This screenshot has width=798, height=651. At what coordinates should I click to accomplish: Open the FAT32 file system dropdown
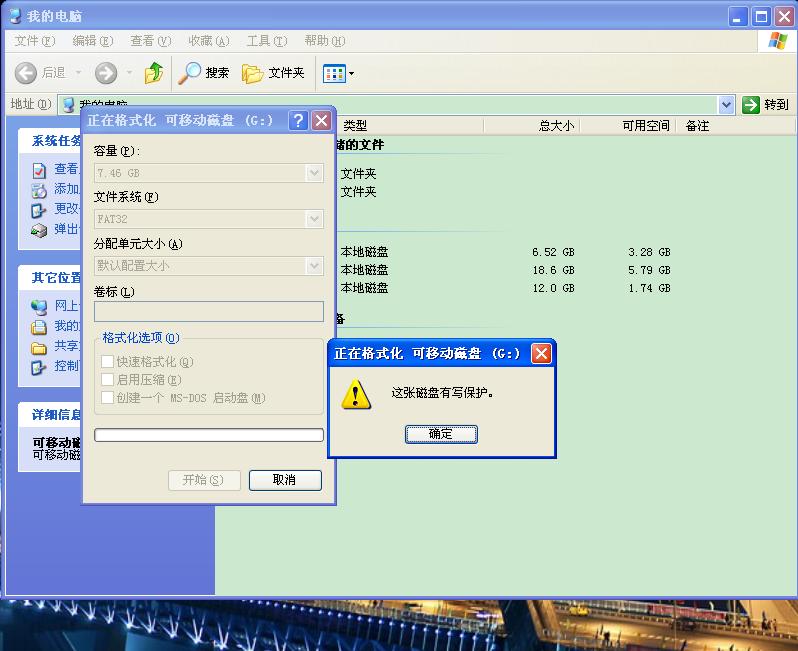[315, 219]
